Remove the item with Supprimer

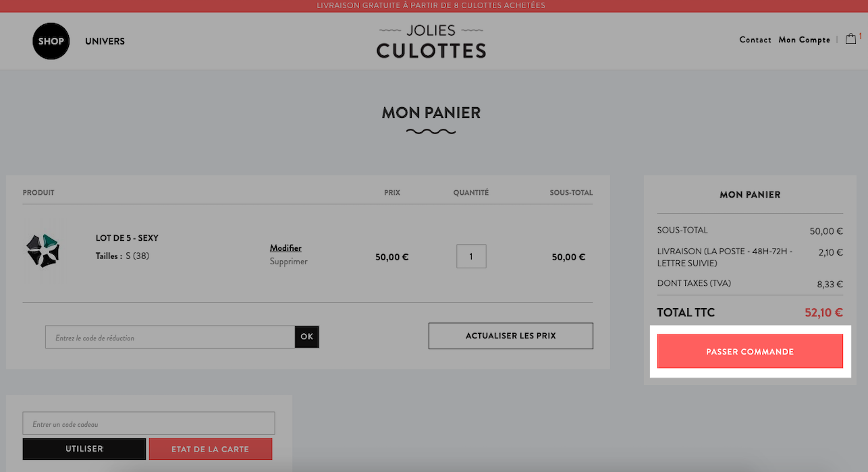289,261
